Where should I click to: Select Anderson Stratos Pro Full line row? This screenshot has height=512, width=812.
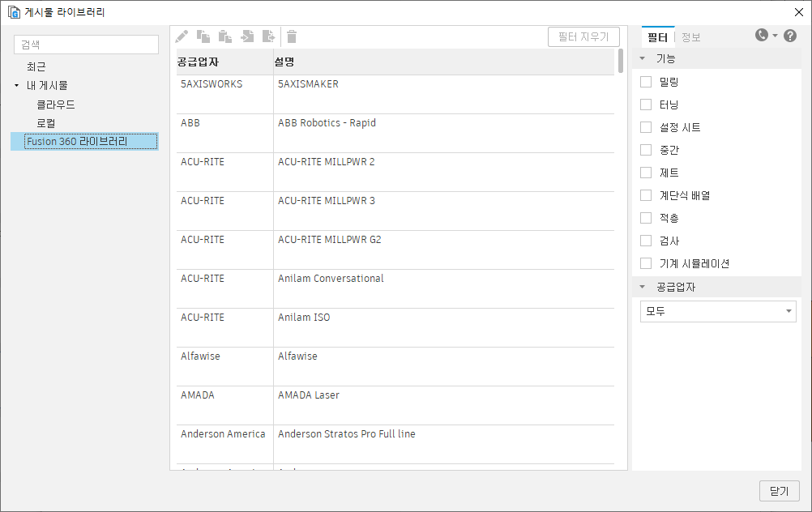coord(395,444)
